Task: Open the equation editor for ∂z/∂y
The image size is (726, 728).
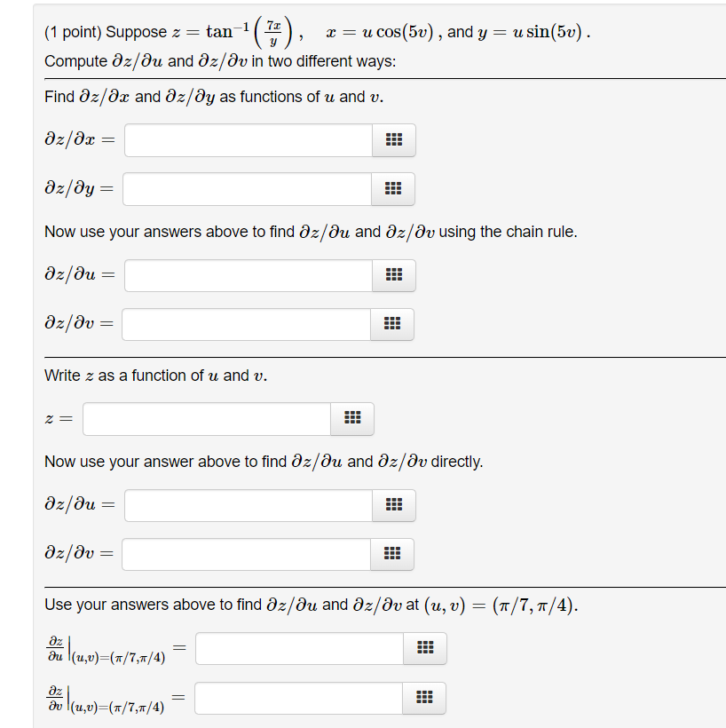Action: (x=392, y=188)
